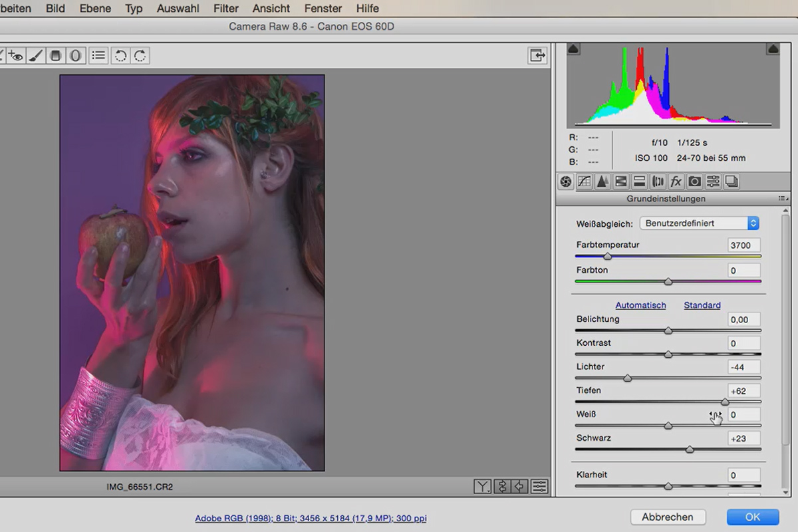Click the Tiefen slider handle
Image resolution: width=798 pixels, height=532 pixels.
point(725,402)
